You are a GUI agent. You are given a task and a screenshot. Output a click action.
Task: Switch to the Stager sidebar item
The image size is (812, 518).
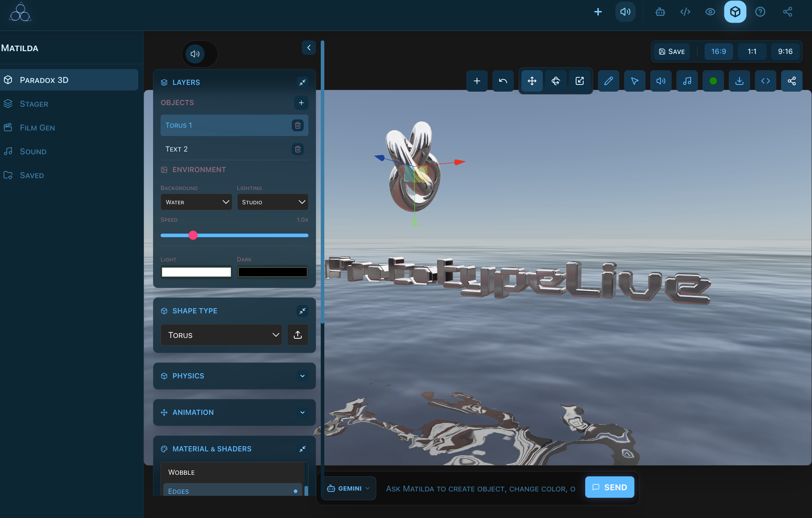click(x=34, y=104)
